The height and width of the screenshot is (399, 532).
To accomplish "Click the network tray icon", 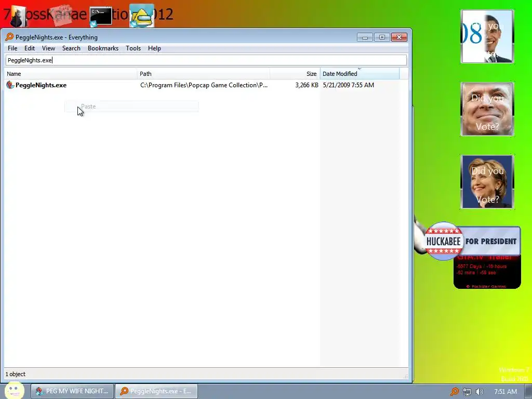I will [x=467, y=392].
